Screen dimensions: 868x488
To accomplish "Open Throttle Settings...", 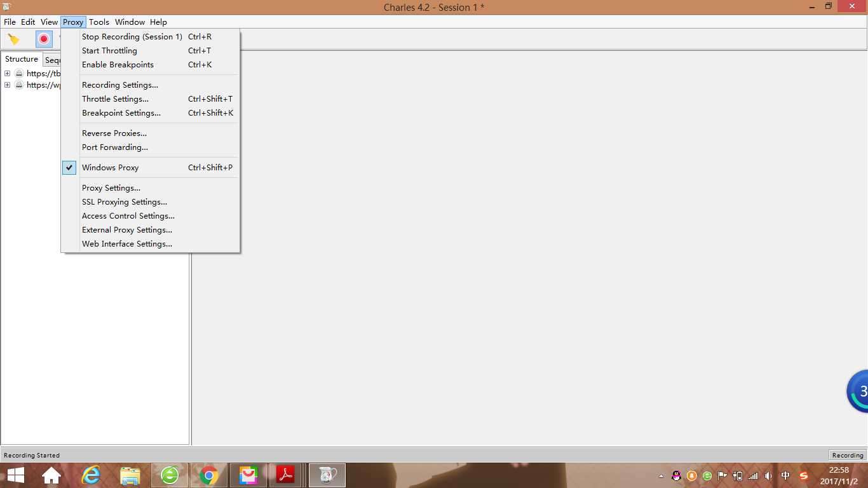I will (151, 99).
